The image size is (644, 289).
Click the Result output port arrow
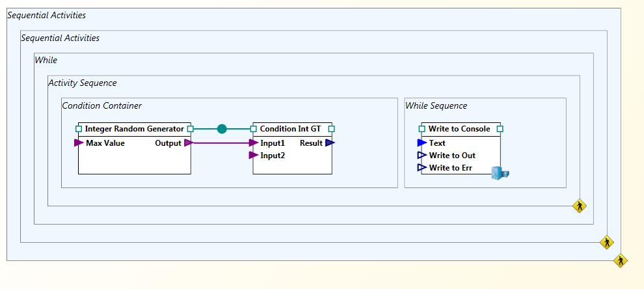pyautogui.click(x=330, y=143)
